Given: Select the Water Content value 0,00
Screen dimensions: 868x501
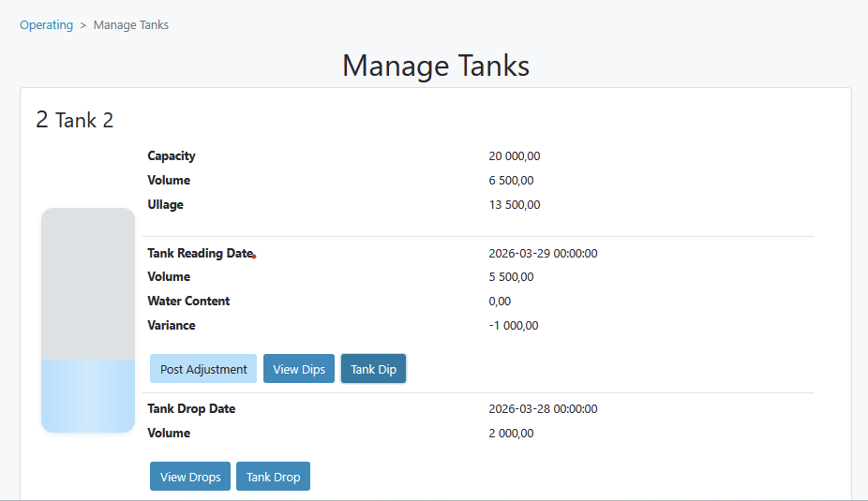Looking at the screenshot, I should (500, 302).
